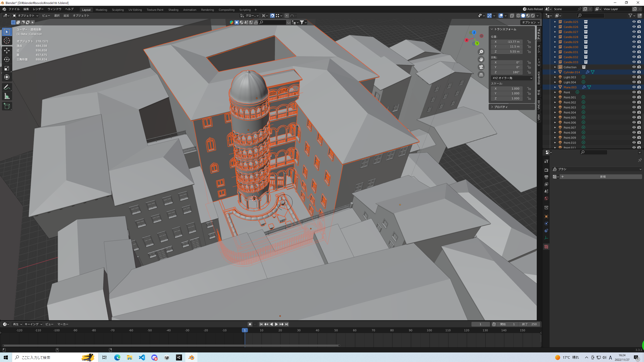
Task: Activate the Annotate pencil tool
Action: [x=7, y=87]
